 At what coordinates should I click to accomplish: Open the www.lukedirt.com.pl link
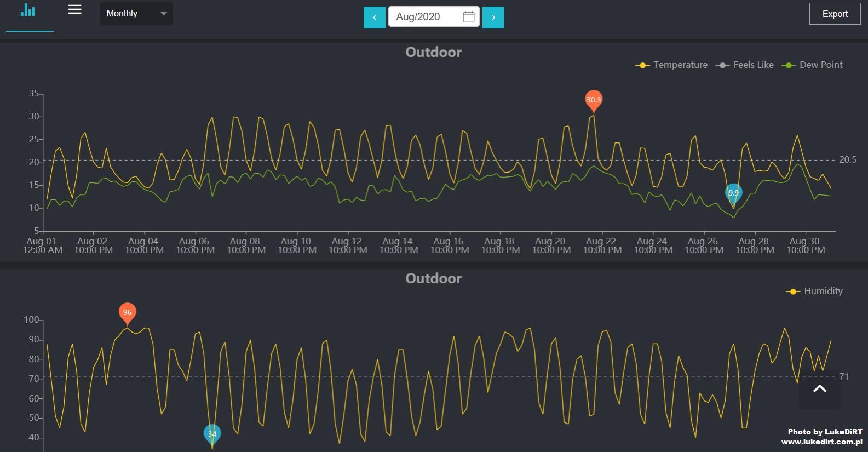(821, 442)
